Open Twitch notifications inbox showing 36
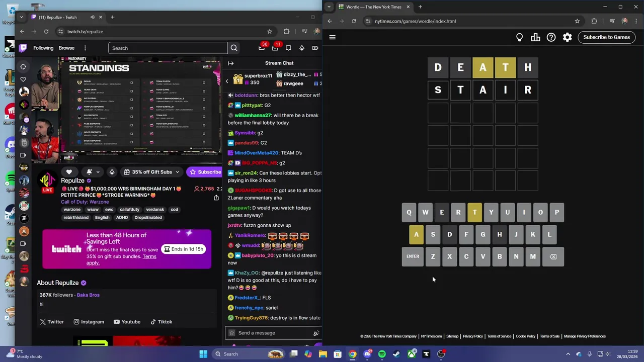The width and height of the screenshot is (644, 362). click(262, 48)
